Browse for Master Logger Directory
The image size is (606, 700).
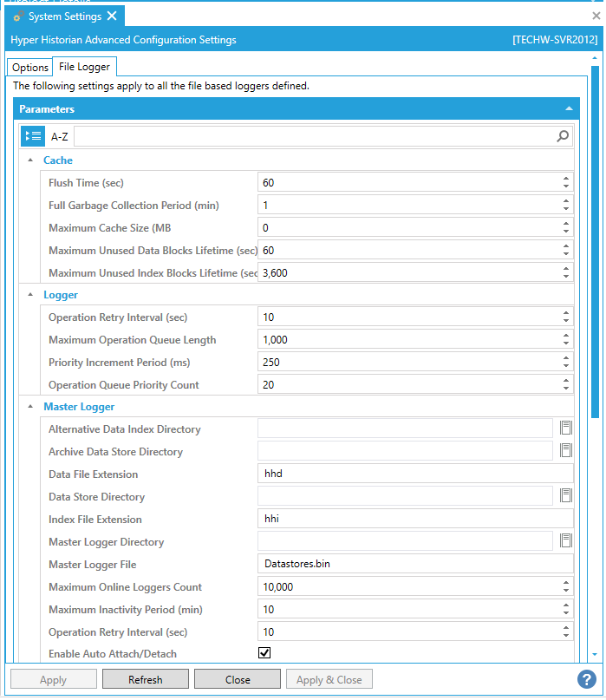[565, 540]
